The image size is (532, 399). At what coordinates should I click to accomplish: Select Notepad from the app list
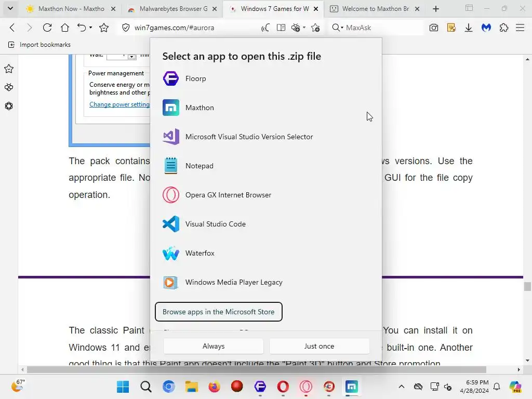point(266,166)
